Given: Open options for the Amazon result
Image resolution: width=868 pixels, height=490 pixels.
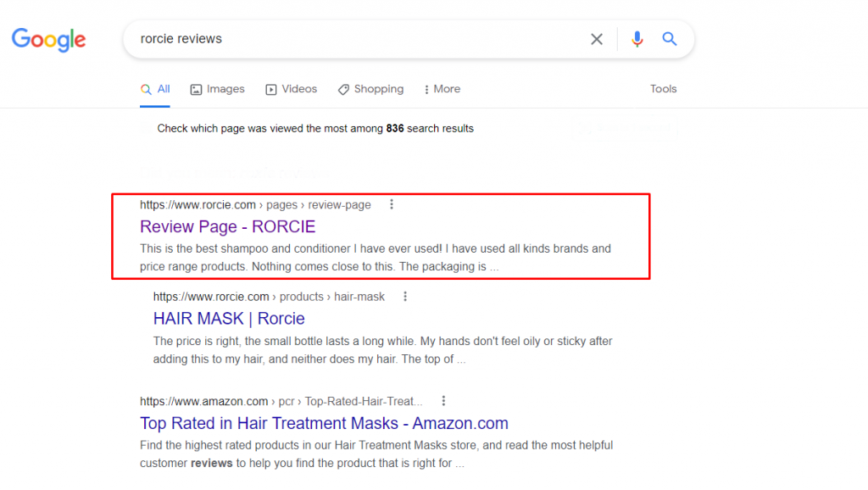Looking at the screenshot, I should pos(443,401).
